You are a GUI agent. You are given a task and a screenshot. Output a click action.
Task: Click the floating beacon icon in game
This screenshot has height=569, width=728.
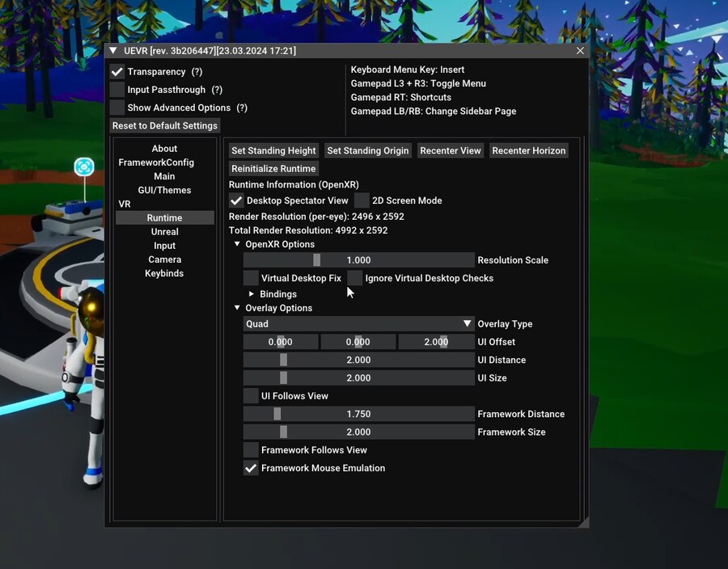[84, 166]
